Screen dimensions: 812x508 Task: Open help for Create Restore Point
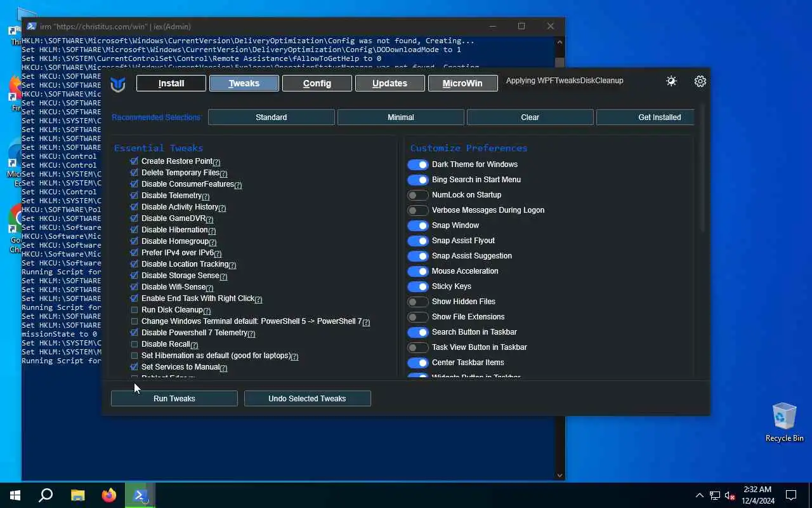click(216, 162)
